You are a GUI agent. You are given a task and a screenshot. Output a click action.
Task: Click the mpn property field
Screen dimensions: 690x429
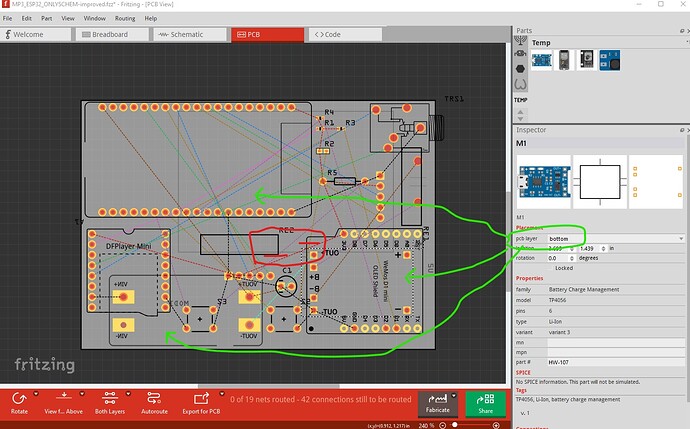(616, 352)
